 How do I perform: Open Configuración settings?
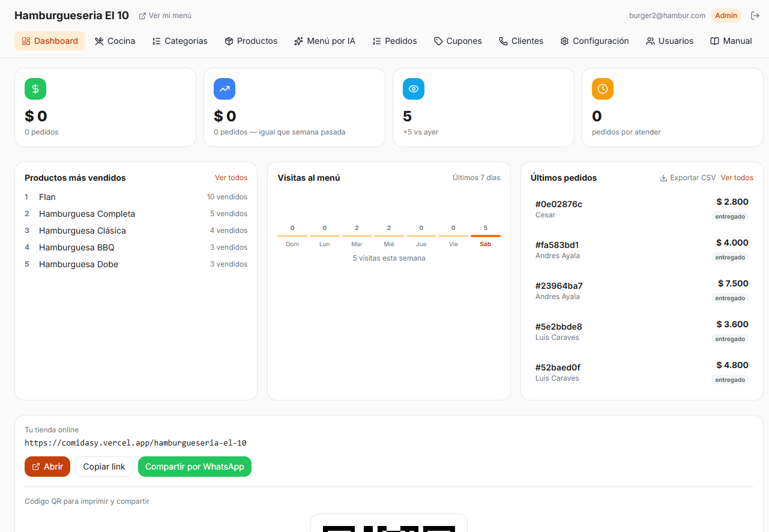pos(594,41)
